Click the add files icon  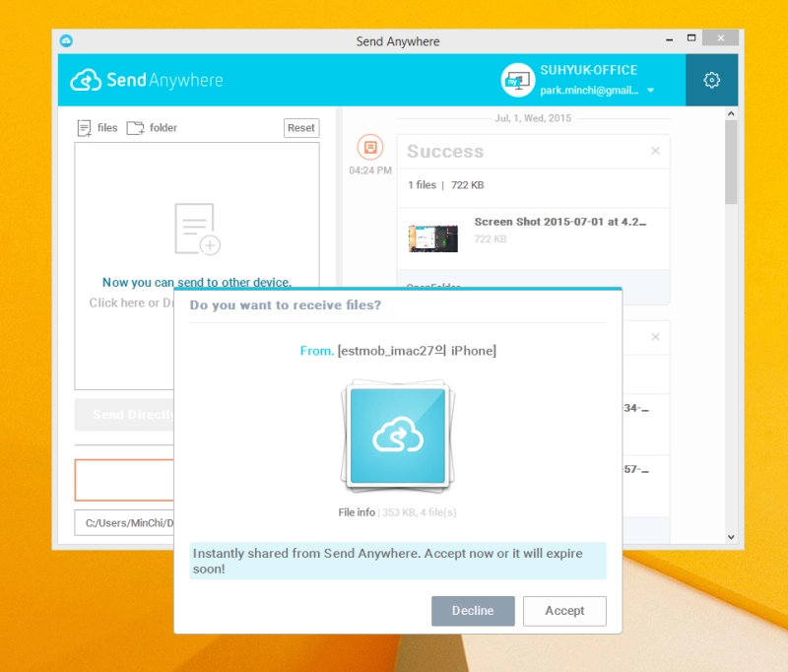[84, 128]
